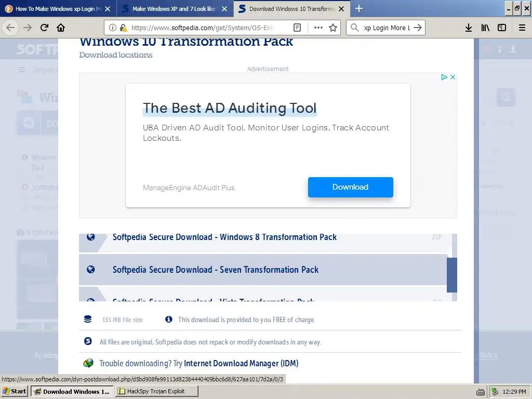532x399 pixels.
Task: Open the Windows Start button
Action: (14, 391)
